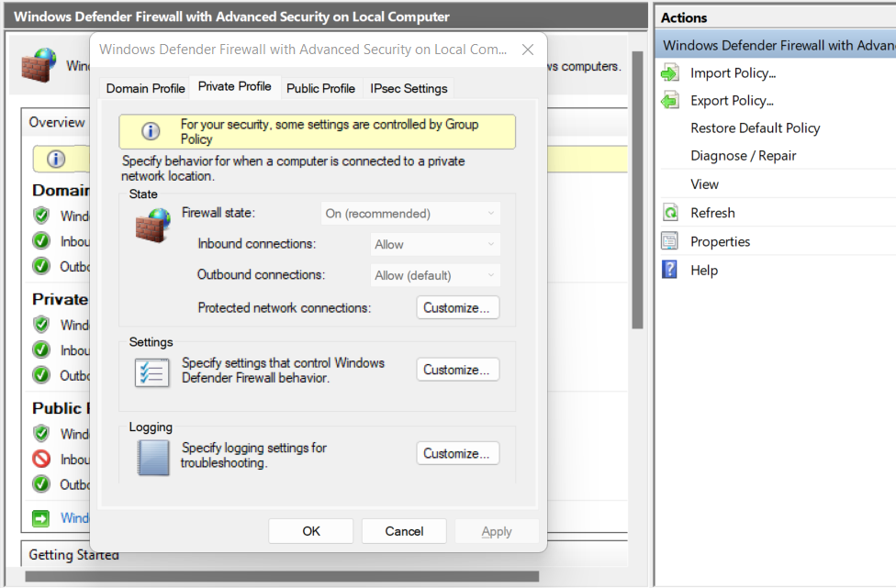Open the Public Profile tab
Viewport: 896px width, 588px height.
(x=320, y=88)
